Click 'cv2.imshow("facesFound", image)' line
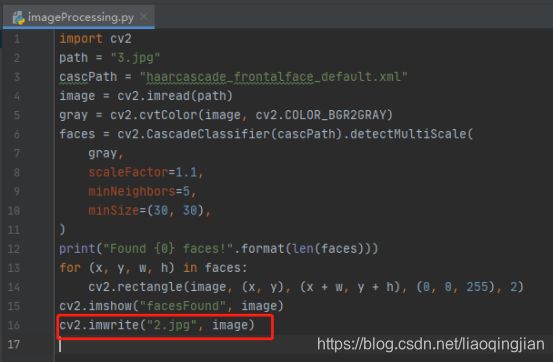 click(x=171, y=306)
